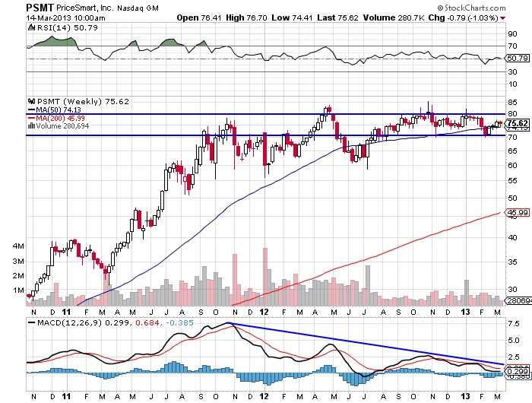Click the volume axis label 1M
This screenshot has width=532, height=403.
pos(18,290)
